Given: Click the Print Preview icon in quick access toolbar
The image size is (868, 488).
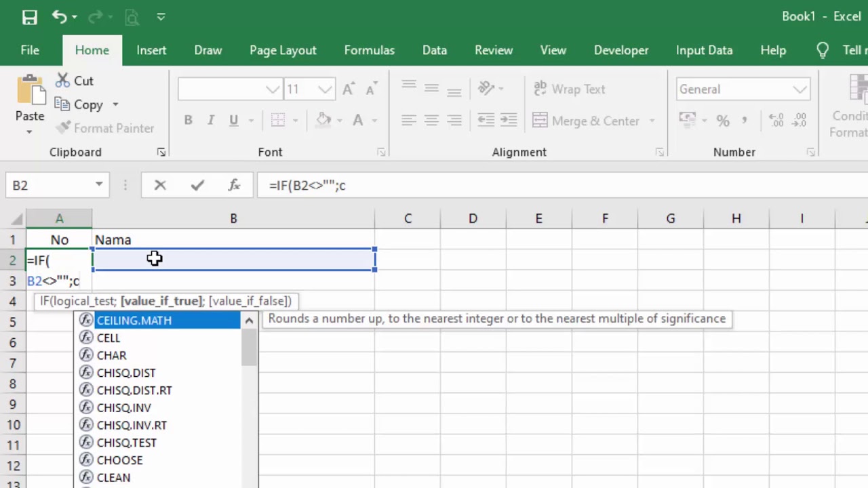Looking at the screenshot, I should [x=132, y=17].
